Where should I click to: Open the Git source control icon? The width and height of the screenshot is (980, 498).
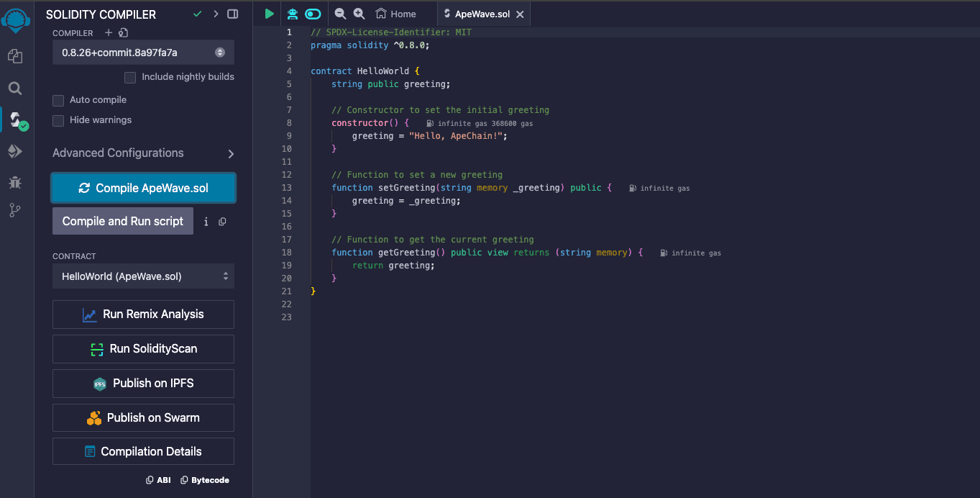coord(15,210)
